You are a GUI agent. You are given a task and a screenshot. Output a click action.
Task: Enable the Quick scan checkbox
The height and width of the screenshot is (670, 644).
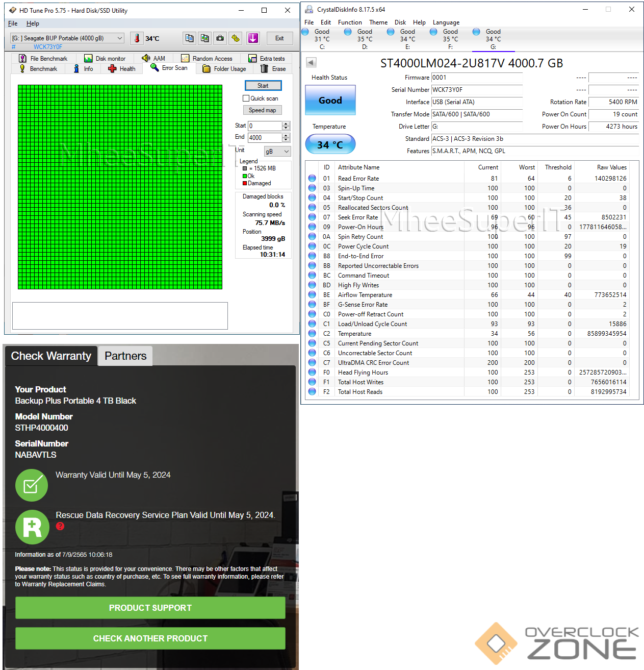(246, 98)
